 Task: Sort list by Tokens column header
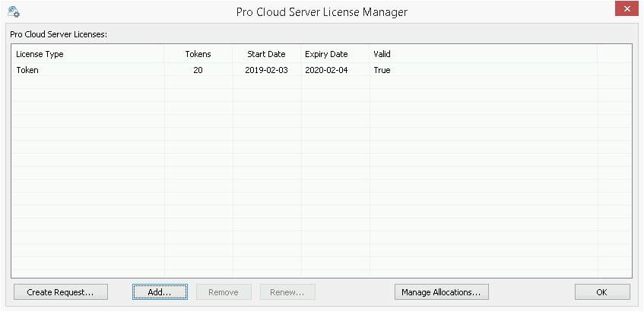[x=198, y=54]
